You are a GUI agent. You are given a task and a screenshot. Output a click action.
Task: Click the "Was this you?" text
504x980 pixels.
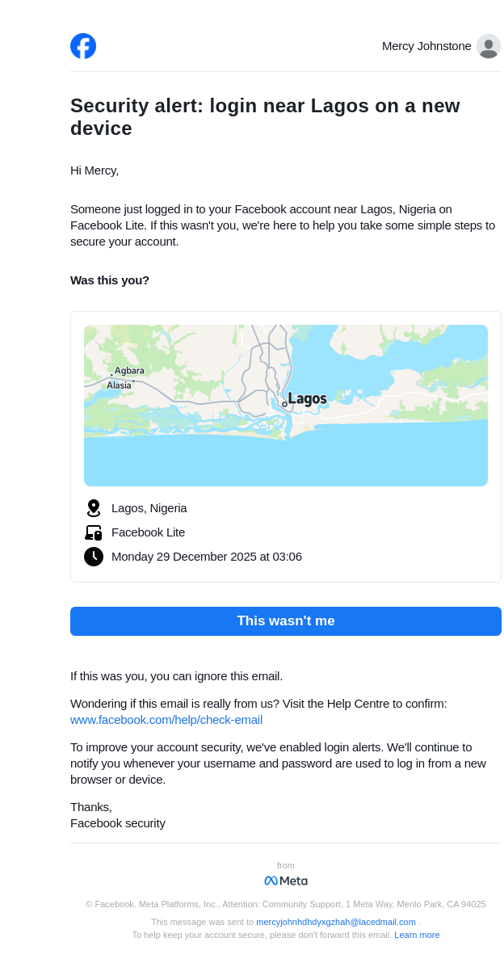[110, 280]
